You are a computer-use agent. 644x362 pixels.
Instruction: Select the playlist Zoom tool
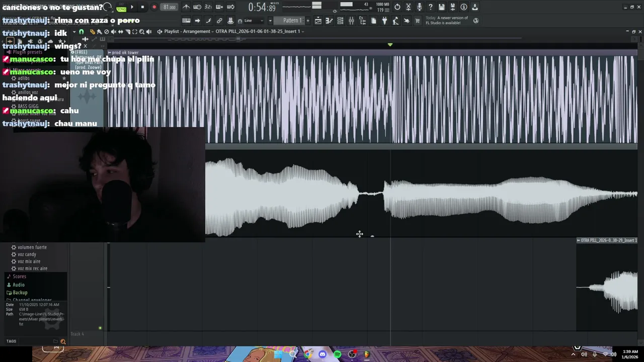tap(141, 31)
